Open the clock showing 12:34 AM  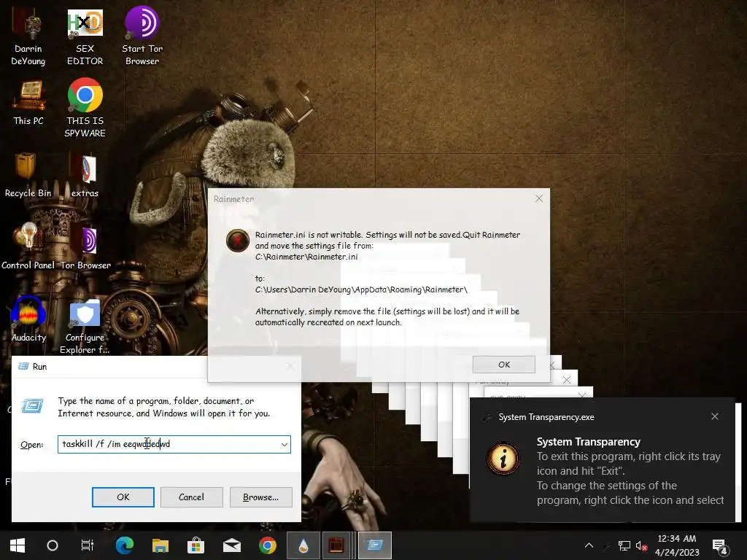click(x=676, y=545)
